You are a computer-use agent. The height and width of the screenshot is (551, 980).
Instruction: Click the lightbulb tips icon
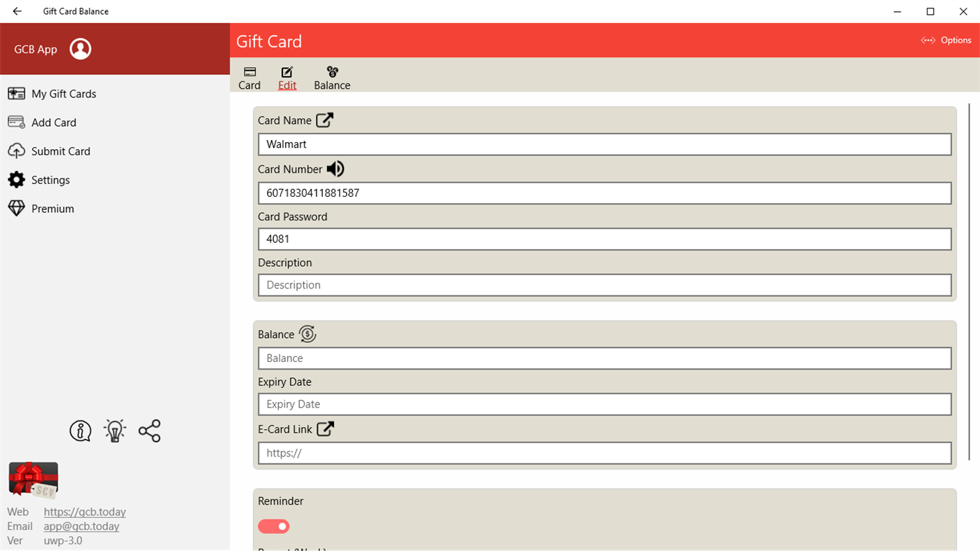coord(114,431)
